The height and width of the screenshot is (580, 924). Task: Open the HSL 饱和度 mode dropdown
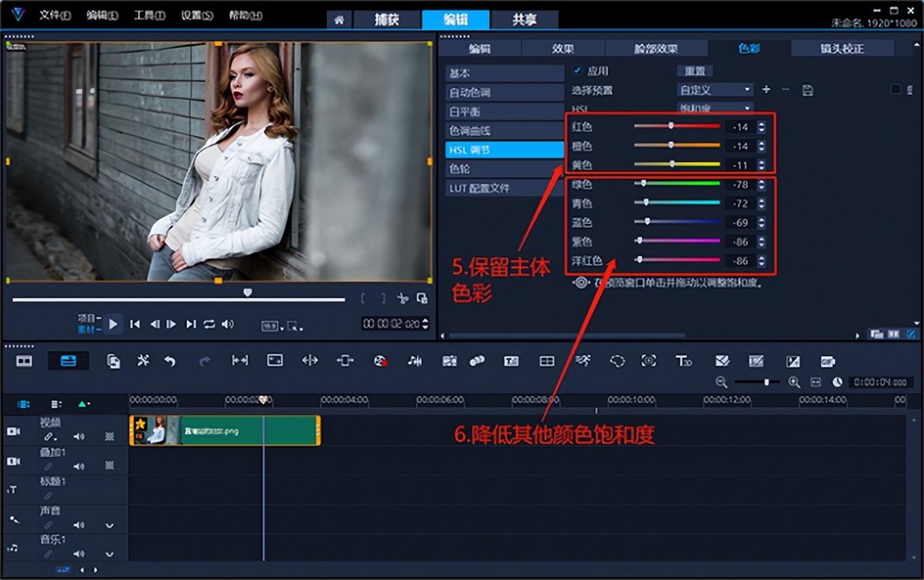coord(715,108)
